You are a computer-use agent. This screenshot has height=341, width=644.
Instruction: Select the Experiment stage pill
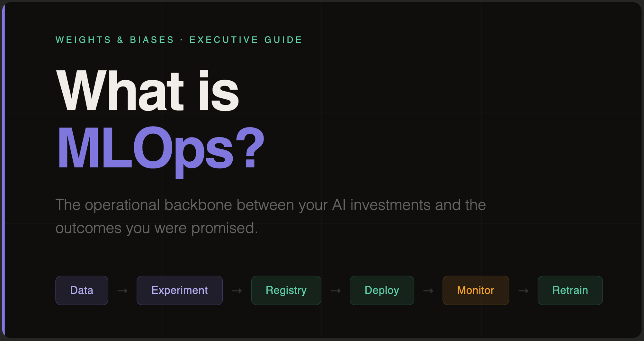click(180, 290)
